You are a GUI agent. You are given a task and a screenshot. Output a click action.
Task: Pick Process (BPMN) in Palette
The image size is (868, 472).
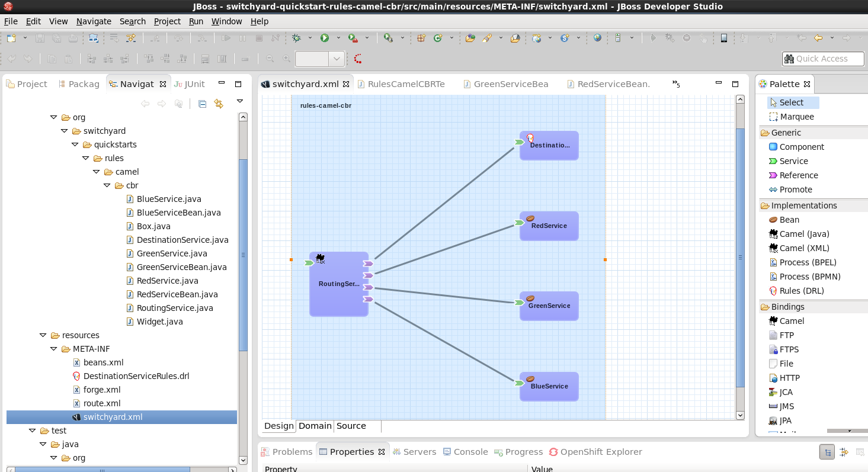click(804, 277)
